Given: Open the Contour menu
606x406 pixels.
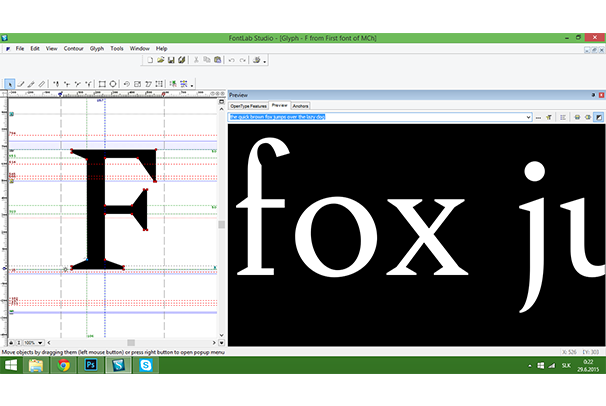Looking at the screenshot, I should tap(74, 48).
